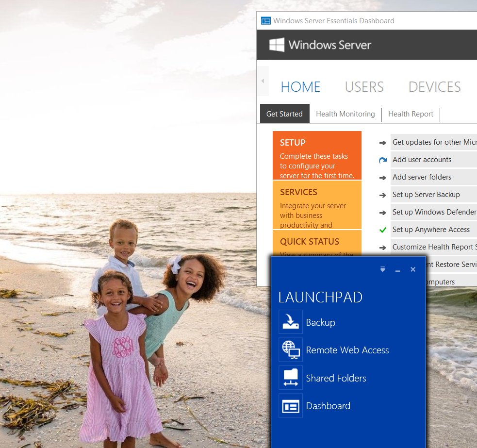Click the Dashboard label in Launchpad
477x448 pixels.
(328, 406)
